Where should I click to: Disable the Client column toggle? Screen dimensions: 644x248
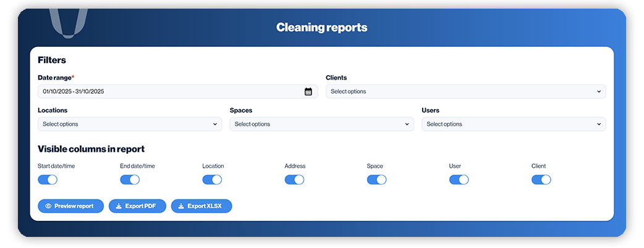pyautogui.click(x=541, y=180)
